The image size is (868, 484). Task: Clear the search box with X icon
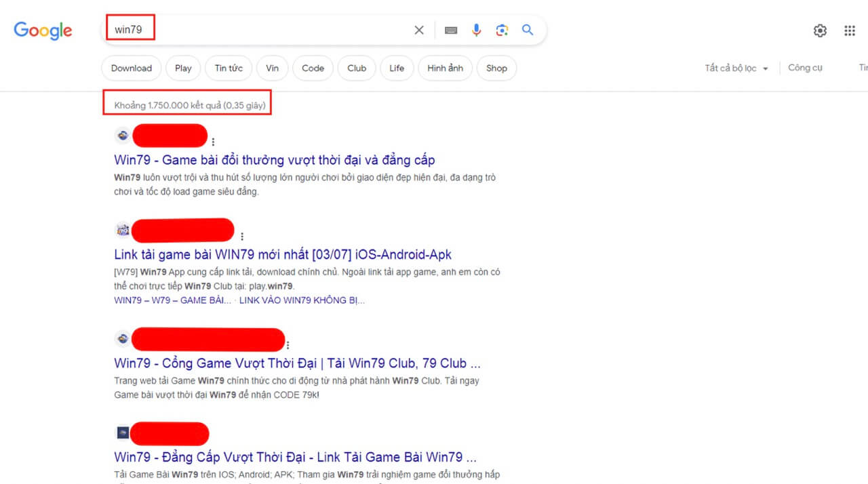pyautogui.click(x=419, y=30)
